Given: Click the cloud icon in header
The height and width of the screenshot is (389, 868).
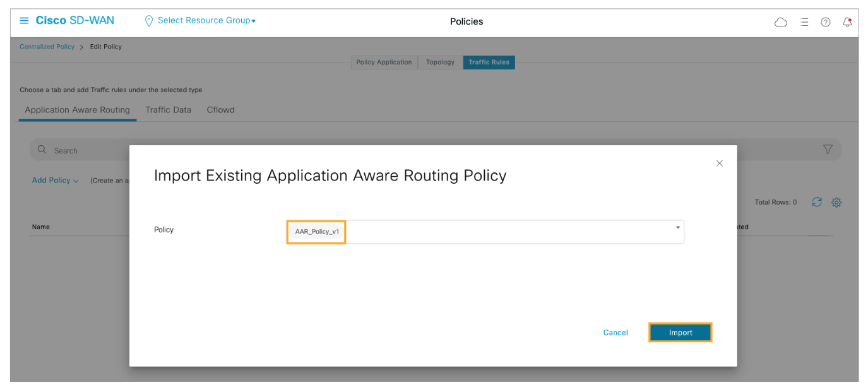Looking at the screenshot, I should pyautogui.click(x=781, y=22).
